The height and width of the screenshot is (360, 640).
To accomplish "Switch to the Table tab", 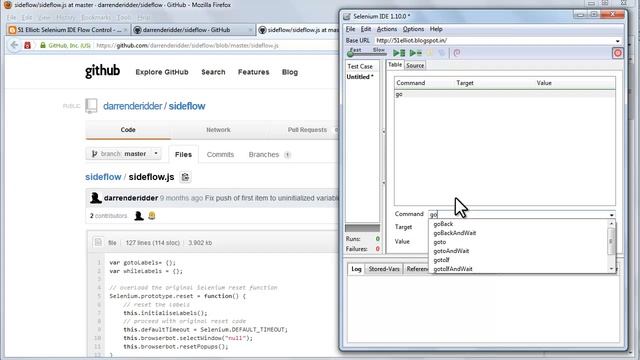I will (395, 64).
